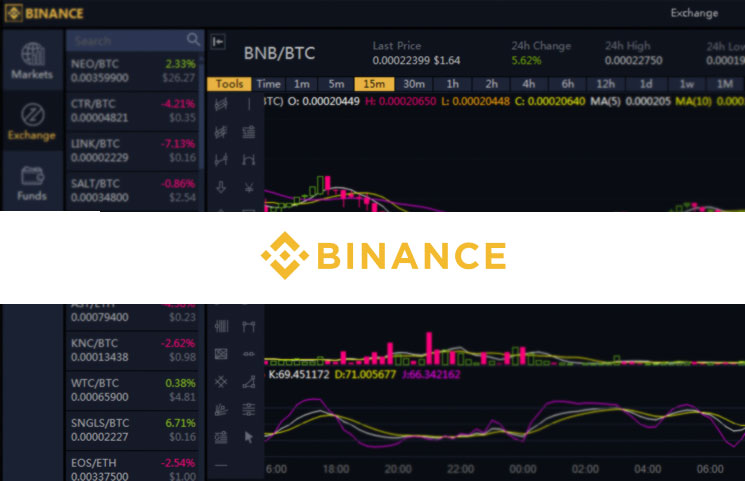Viewport: 745px width, 481px height.
Task: Select the CTR/BTC market row
Action: click(x=133, y=111)
